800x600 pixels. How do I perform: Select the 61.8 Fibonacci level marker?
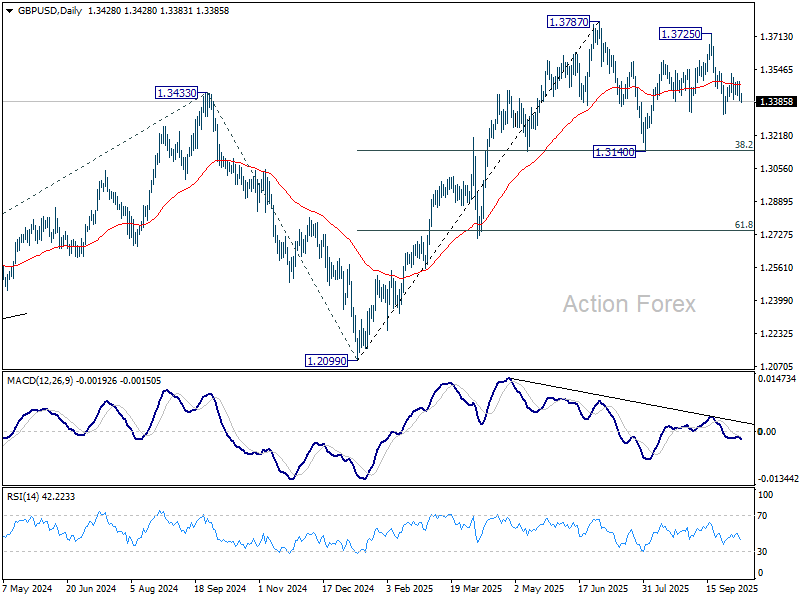pos(743,225)
